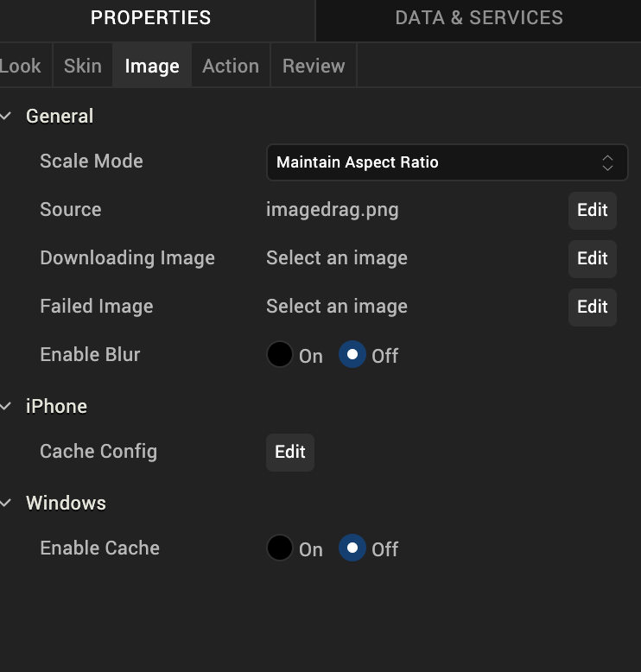This screenshot has width=641, height=672.
Task: Open the Action tab
Action: coord(230,67)
